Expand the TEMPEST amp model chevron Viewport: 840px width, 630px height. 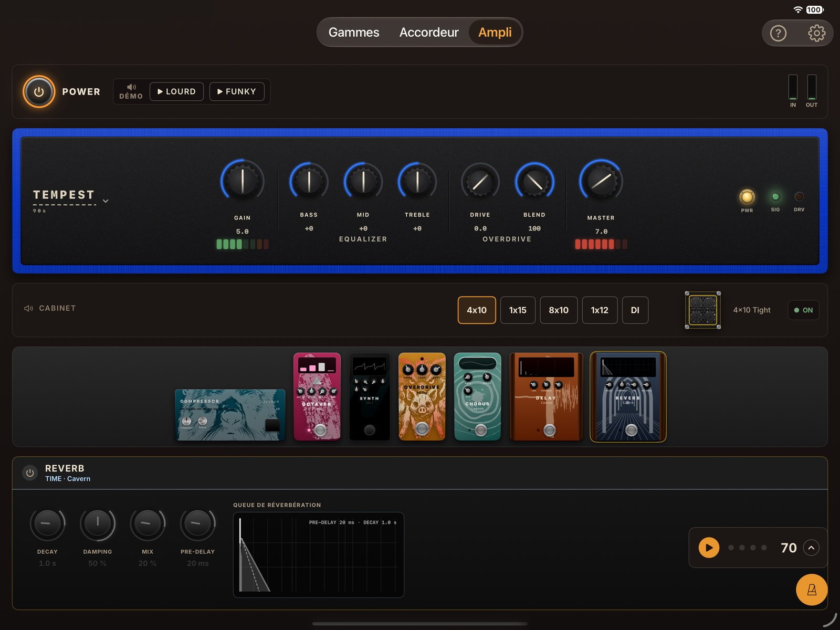pos(106,201)
